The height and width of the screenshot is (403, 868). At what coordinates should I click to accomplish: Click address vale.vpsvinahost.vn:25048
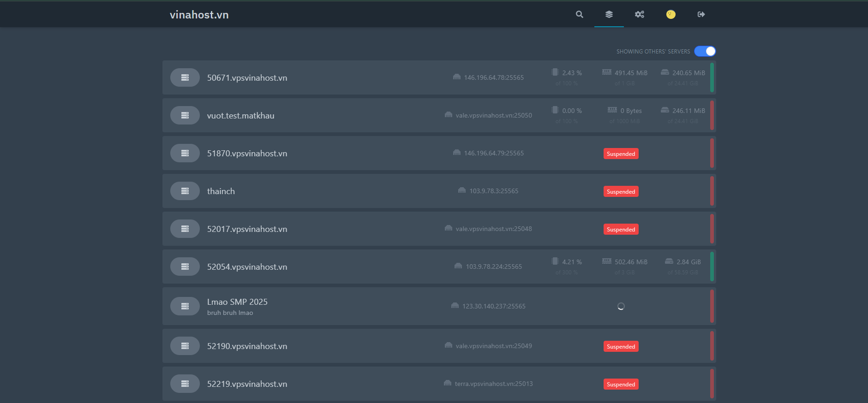pos(493,229)
